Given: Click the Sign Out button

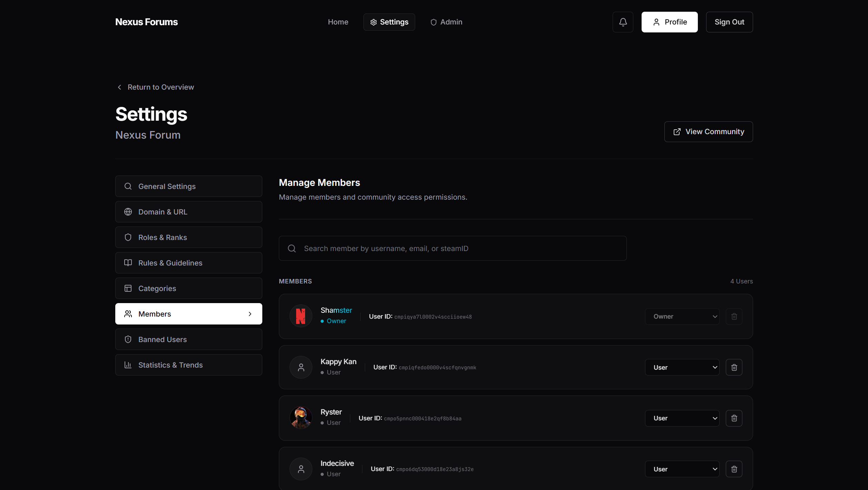Looking at the screenshot, I should [729, 22].
